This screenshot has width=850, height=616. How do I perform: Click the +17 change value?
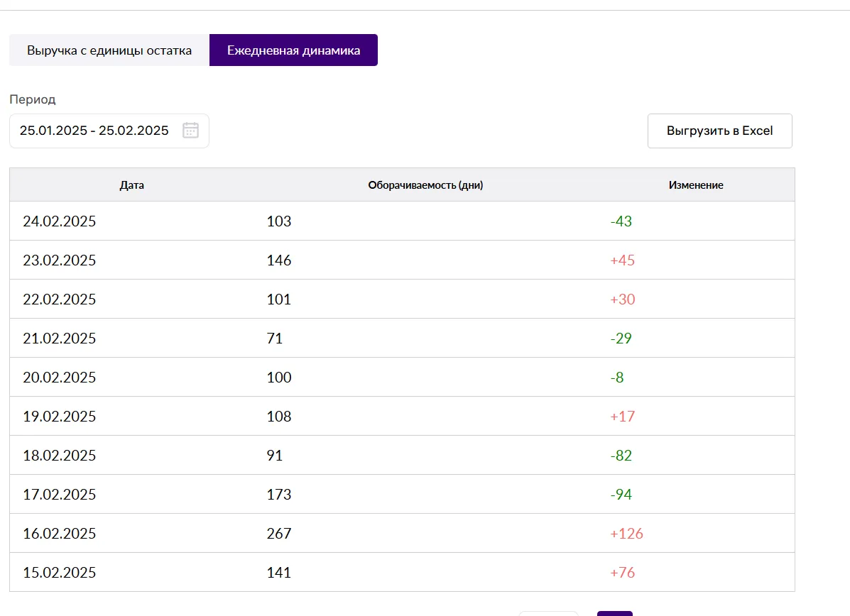[x=622, y=417]
